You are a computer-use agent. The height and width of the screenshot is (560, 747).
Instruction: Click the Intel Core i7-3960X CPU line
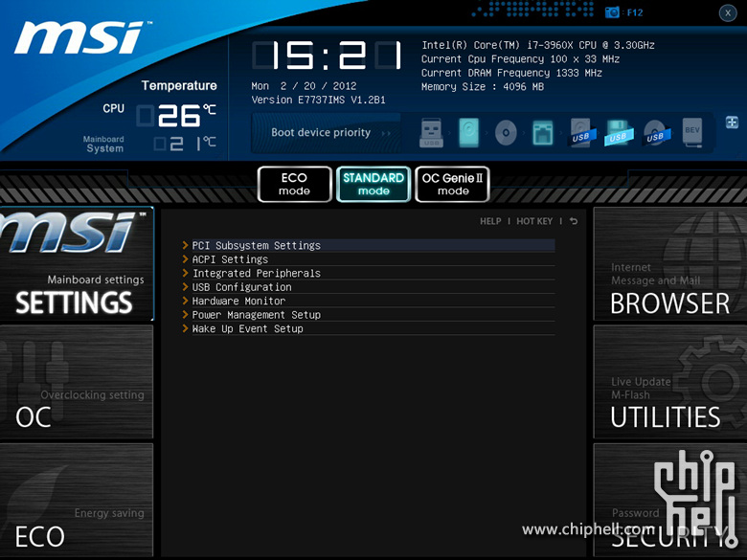(x=538, y=45)
